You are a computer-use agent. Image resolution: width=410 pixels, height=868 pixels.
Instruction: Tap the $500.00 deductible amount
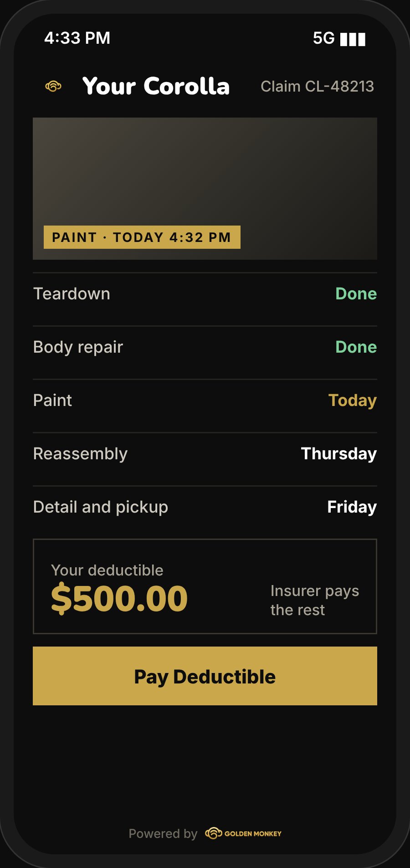[x=119, y=598]
